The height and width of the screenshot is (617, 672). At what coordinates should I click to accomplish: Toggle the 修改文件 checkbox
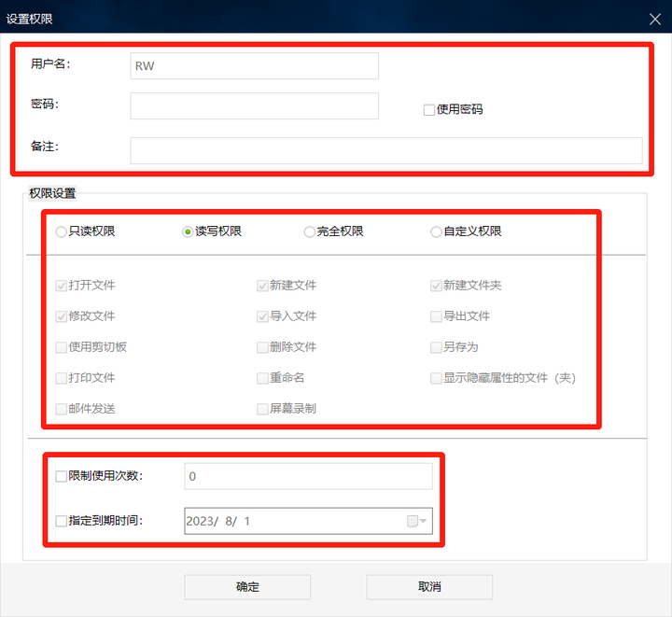point(62,316)
